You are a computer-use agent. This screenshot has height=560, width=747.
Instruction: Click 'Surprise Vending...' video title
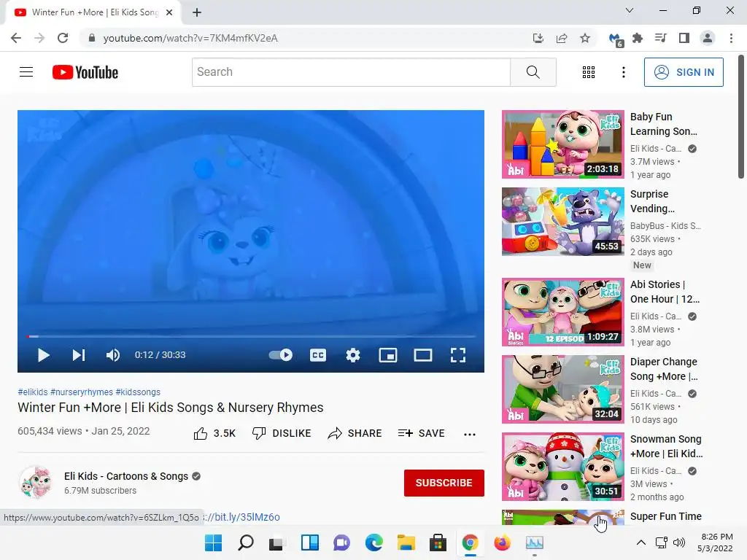652,201
